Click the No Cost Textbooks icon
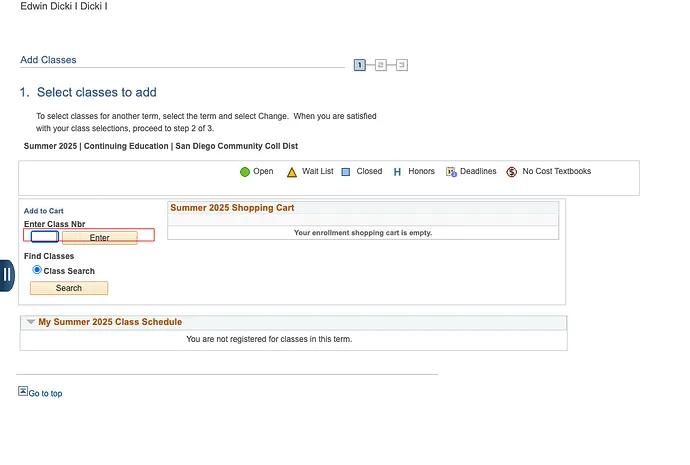This screenshot has width=690, height=465. [x=512, y=172]
